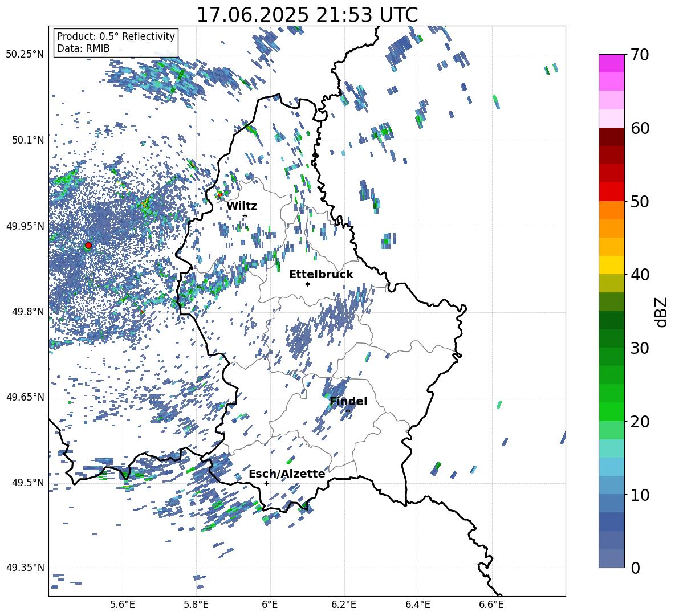Click the Esch/Alzette station cross marker
Image resolution: width=675 pixels, height=616 pixels.
tap(266, 483)
